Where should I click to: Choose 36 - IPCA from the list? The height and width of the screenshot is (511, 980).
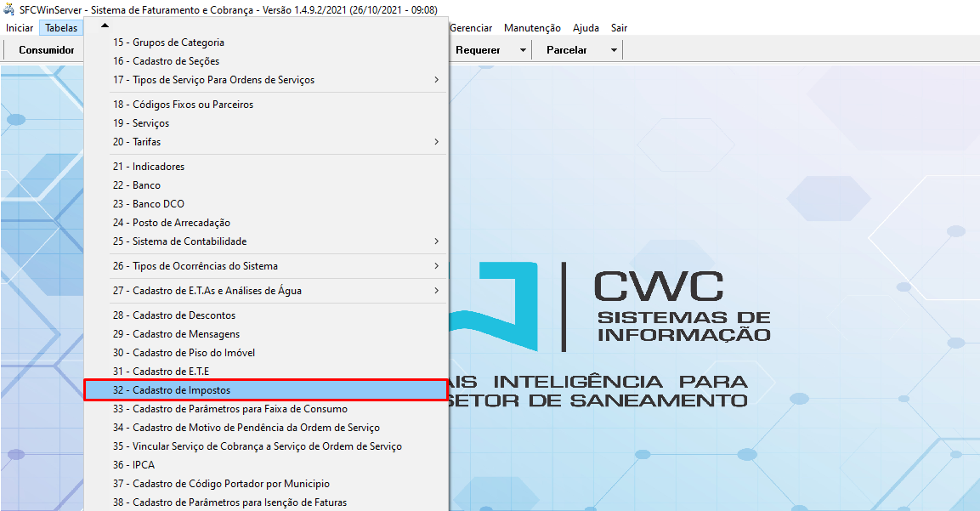point(133,465)
